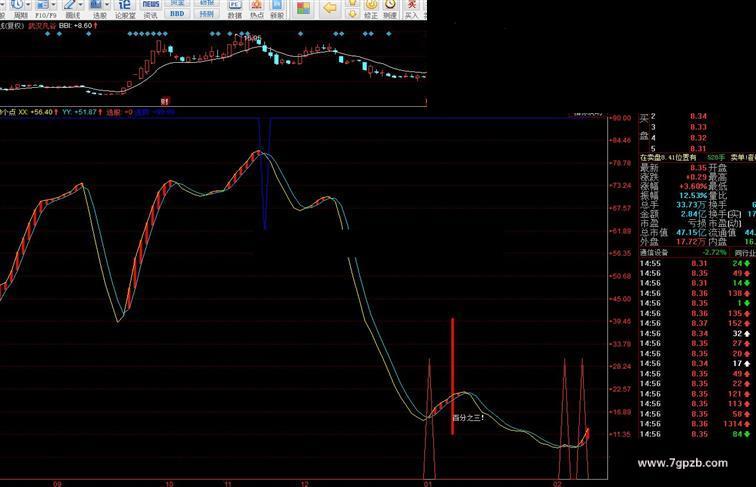Click the bid level 5 price 8.31
Viewport: 756px width, 487px height.
698,149
